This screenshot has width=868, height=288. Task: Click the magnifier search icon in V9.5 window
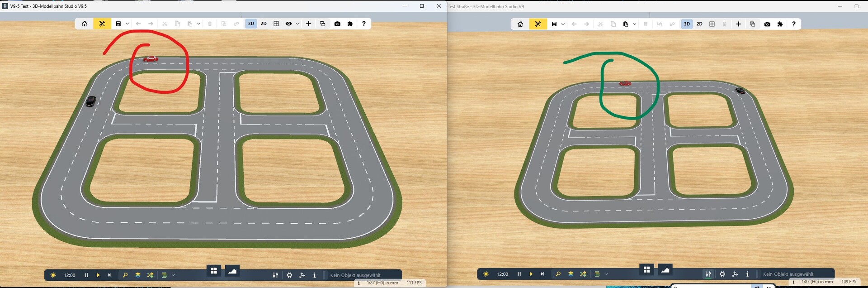(125, 275)
